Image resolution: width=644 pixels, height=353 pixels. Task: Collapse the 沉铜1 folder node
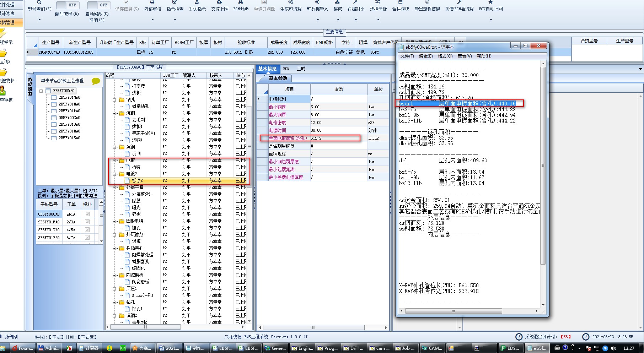[115, 113]
